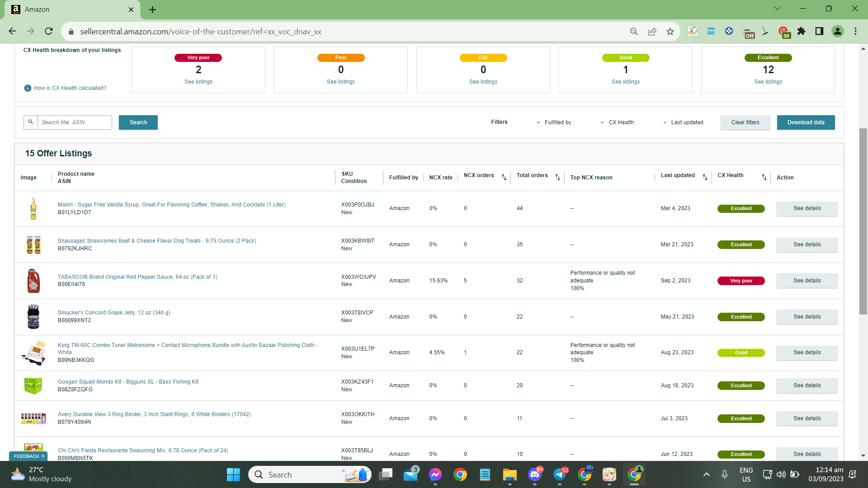Expand the Fulfilled by filter dropdown
The height and width of the screenshot is (488, 868).
pos(554,122)
